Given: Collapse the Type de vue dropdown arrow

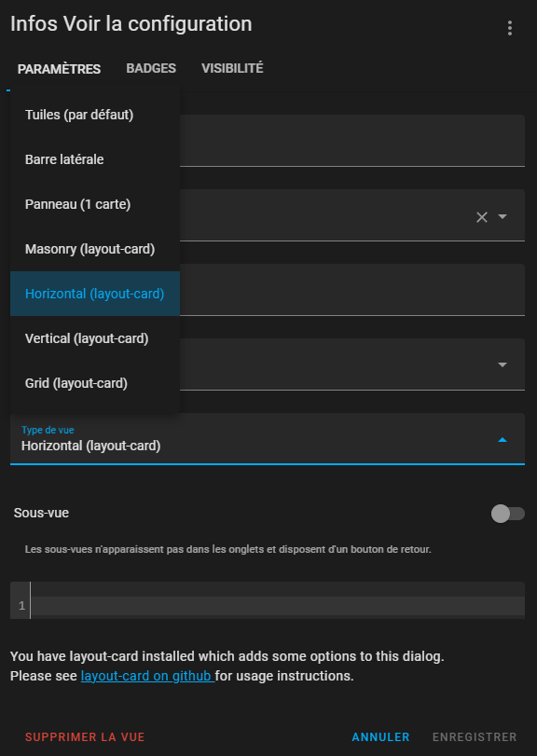Looking at the screenshot, I should click(x=503, y=440).
